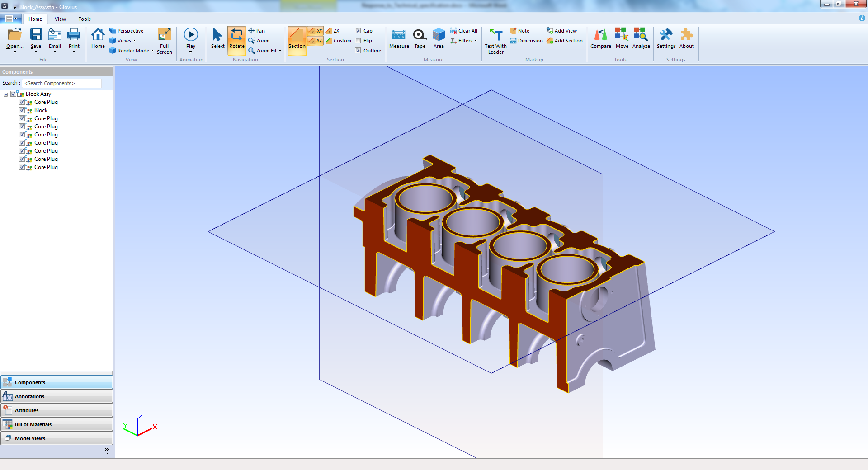868x470 pixels.
Task: Uncheck the Cap section checkbox
Action: pyautogui.click(x=358, y=31)
